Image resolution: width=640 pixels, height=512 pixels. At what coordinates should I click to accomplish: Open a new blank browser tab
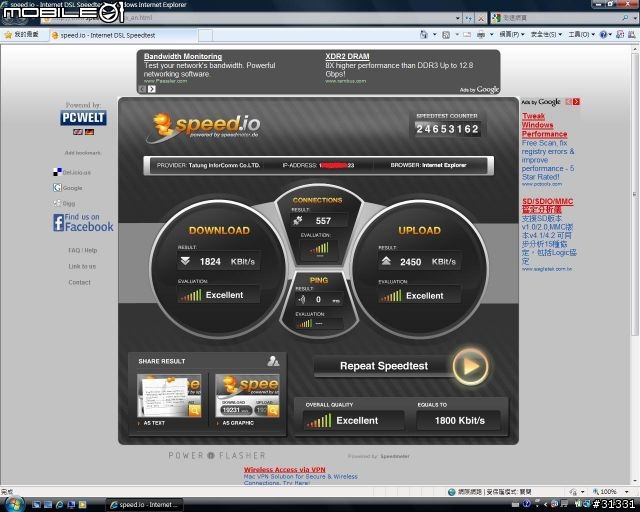pos(205,36)
